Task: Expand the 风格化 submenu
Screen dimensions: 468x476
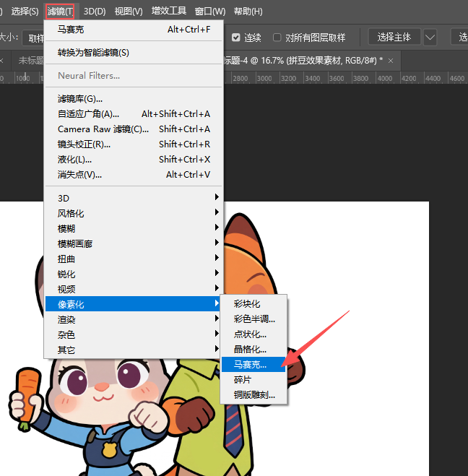Action: (x=134, y=213)
